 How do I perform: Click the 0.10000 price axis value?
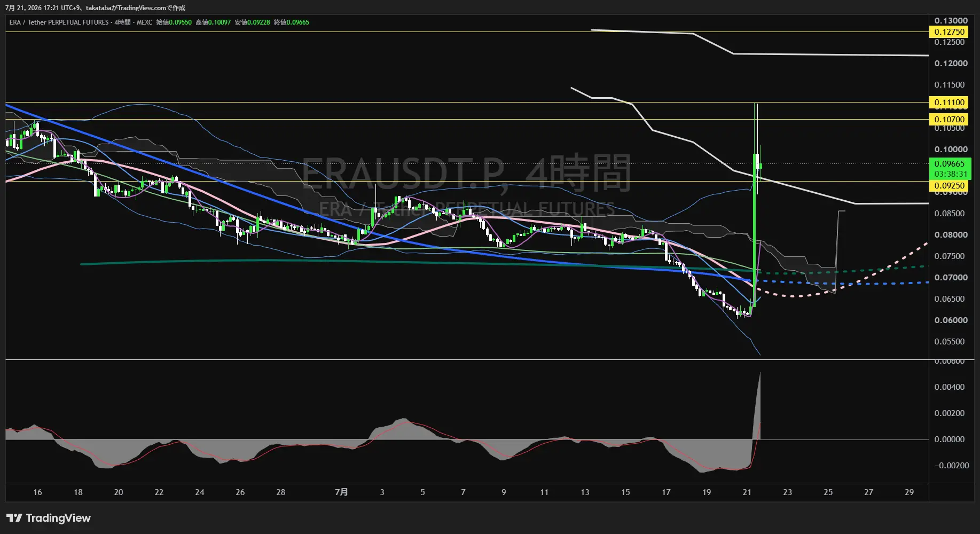(951, 150)
